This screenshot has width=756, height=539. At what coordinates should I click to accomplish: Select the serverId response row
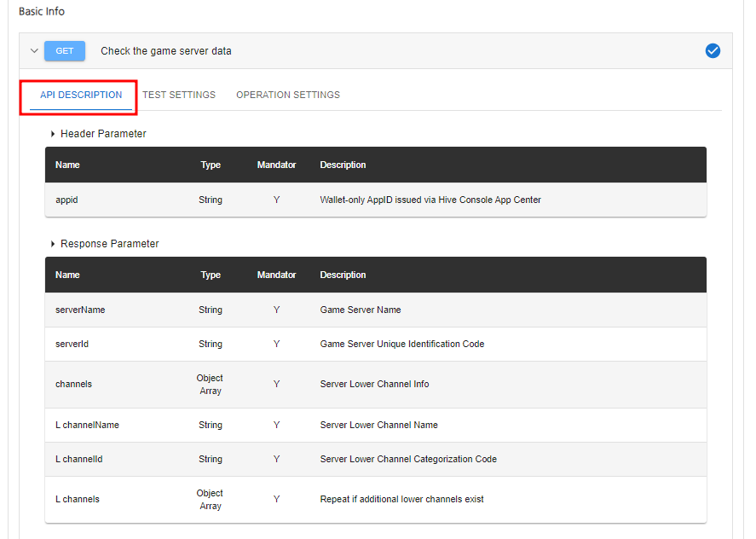[x=376, y=344]
